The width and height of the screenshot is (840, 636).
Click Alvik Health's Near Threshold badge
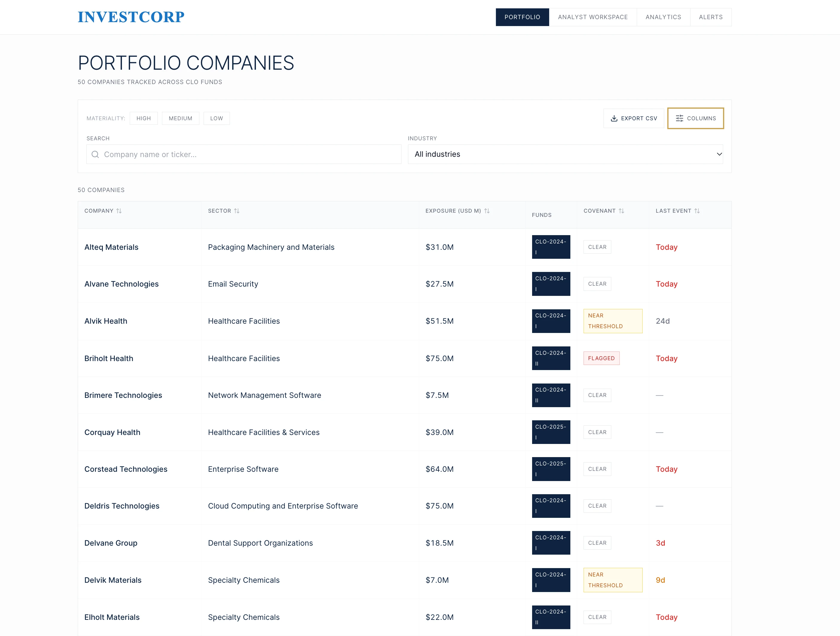[x=613, y=321]
